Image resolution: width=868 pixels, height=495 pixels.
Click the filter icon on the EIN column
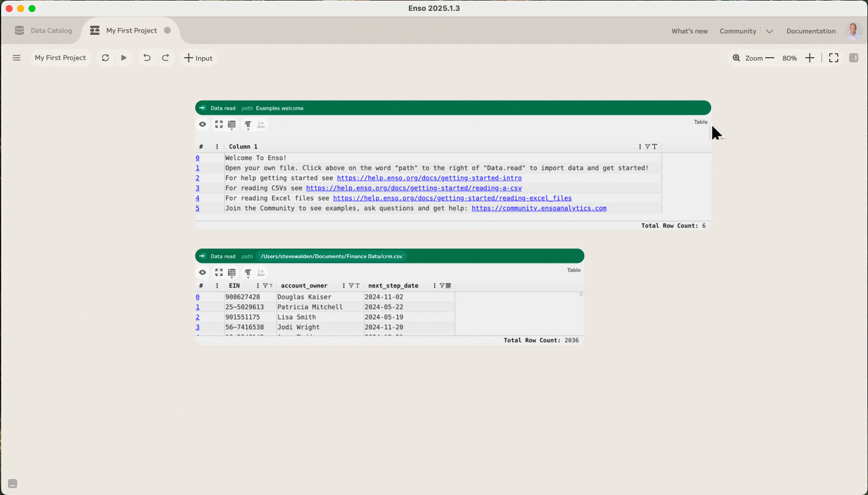[x=265, y=285]
